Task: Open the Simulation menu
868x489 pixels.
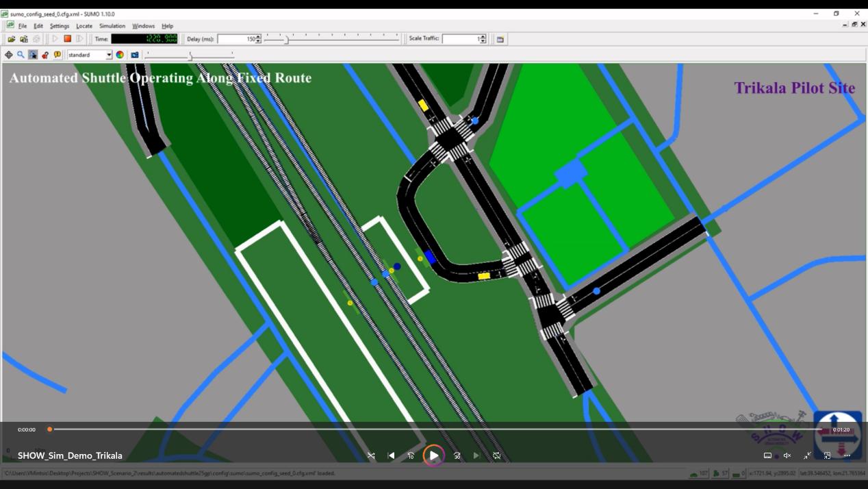Action: 112,26
